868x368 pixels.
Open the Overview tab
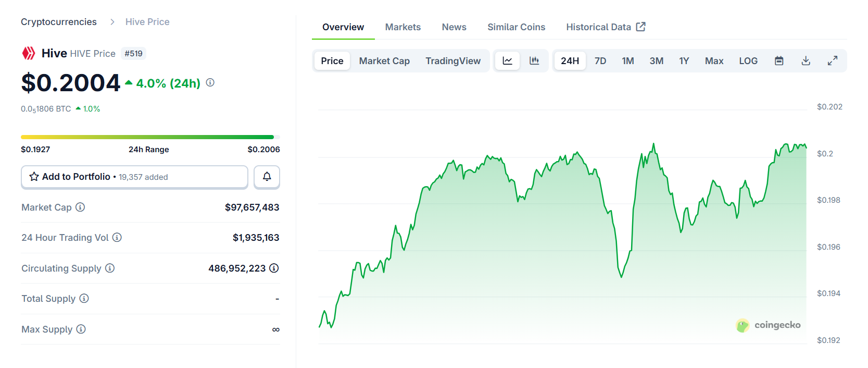(x=343, y=27)
